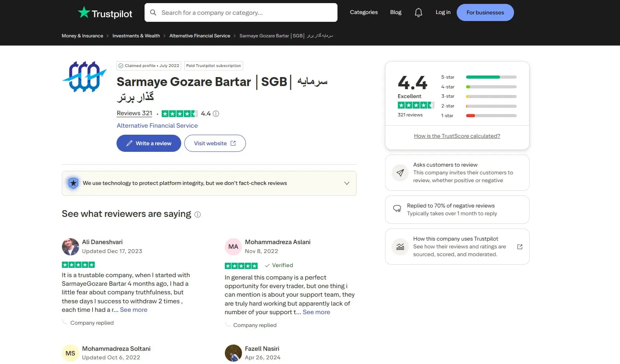Screen dimensions: 620x364
Task: Filter reviews by the 3-star row
Action: click(x=479, y=96)
